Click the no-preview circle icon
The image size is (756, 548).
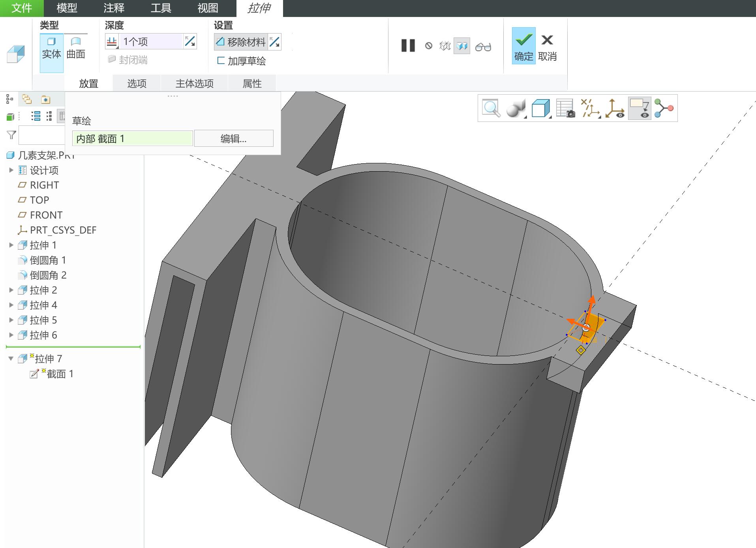(x=428, y=46)
